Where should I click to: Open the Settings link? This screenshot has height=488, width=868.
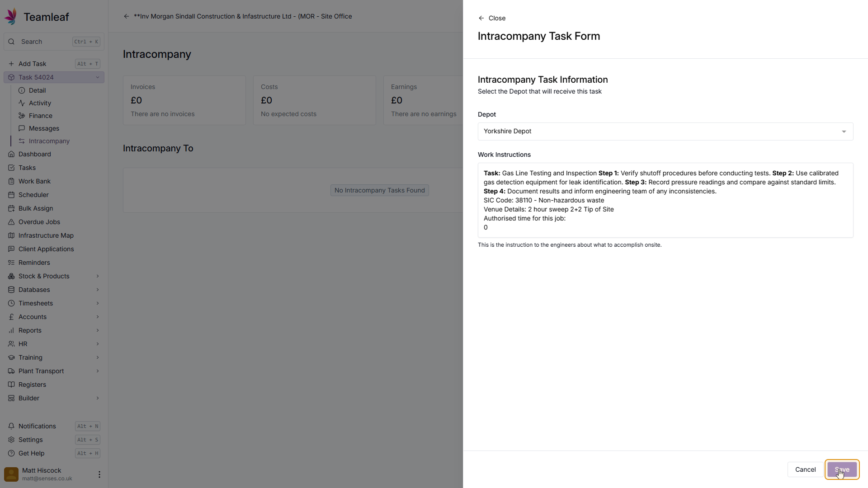(x=54, y=440)
